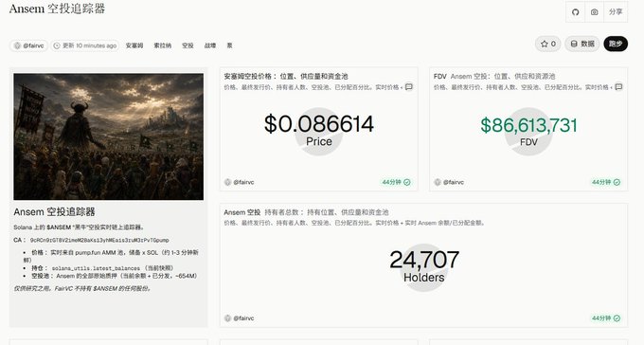Click the 44分钟 status badge on FDV card

coord(606,182)
